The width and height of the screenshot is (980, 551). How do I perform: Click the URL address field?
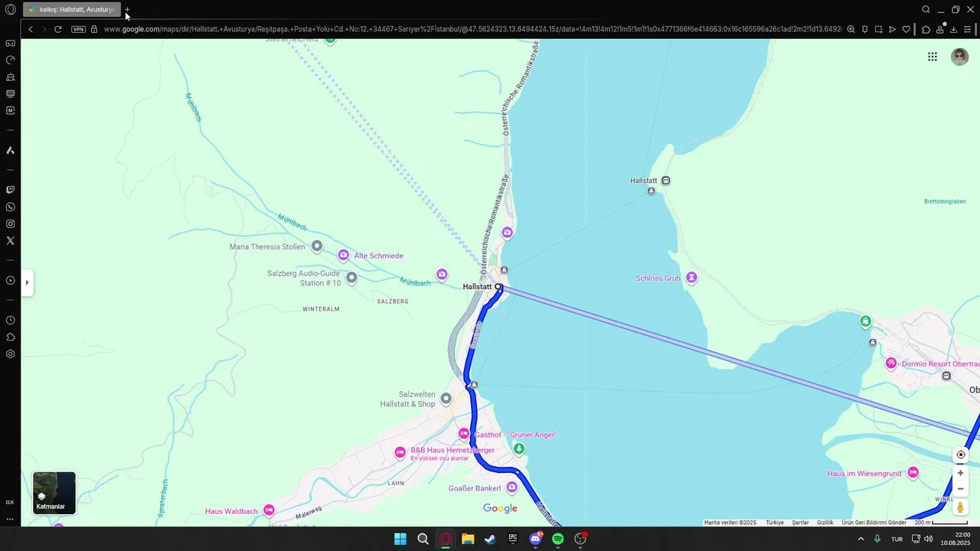tap(471, 29)
